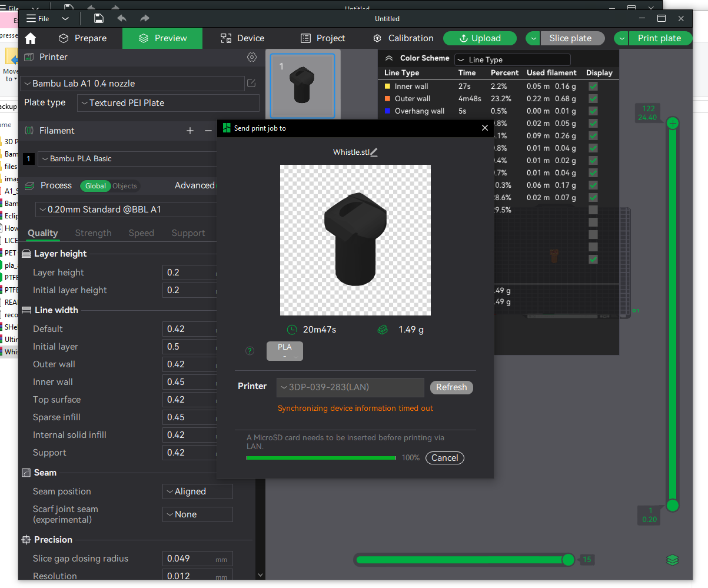Edit the Whistle.stl job name pencil icon

374,152
